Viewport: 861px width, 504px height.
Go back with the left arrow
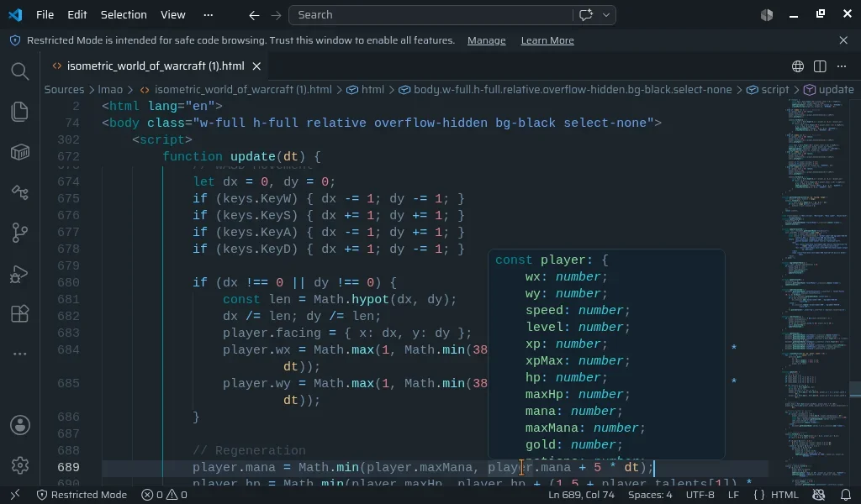pos(254,15)
